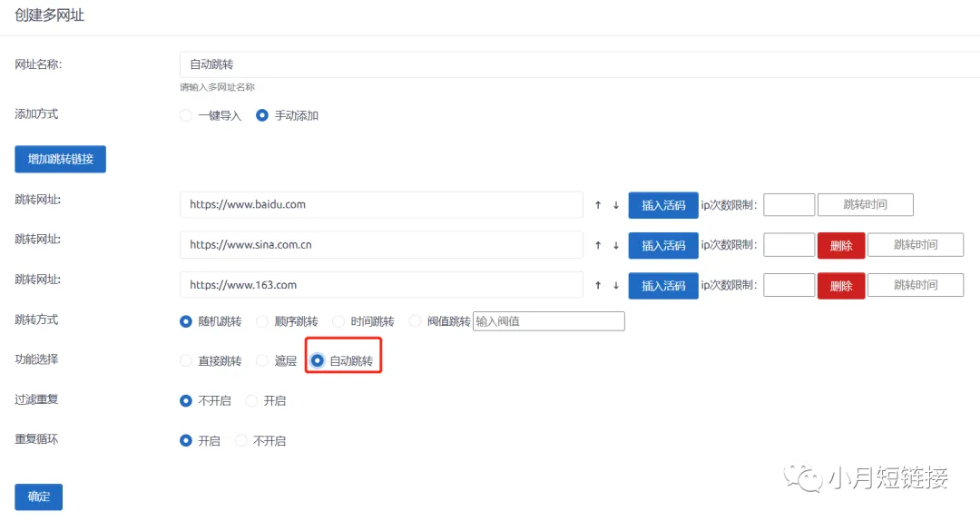Choose the 时间跳转 radio option
980x521 pixels.
click(x=338, y=321)
